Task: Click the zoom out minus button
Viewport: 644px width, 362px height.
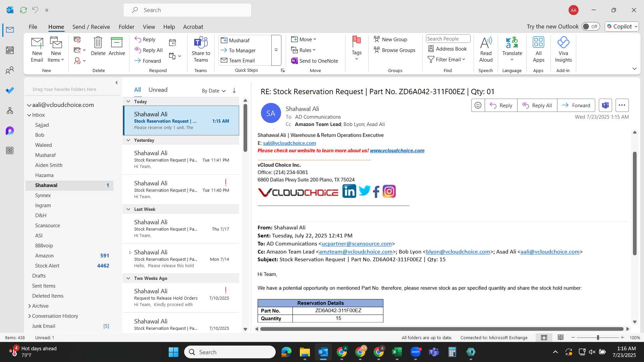Action: (x=573, y=338)
